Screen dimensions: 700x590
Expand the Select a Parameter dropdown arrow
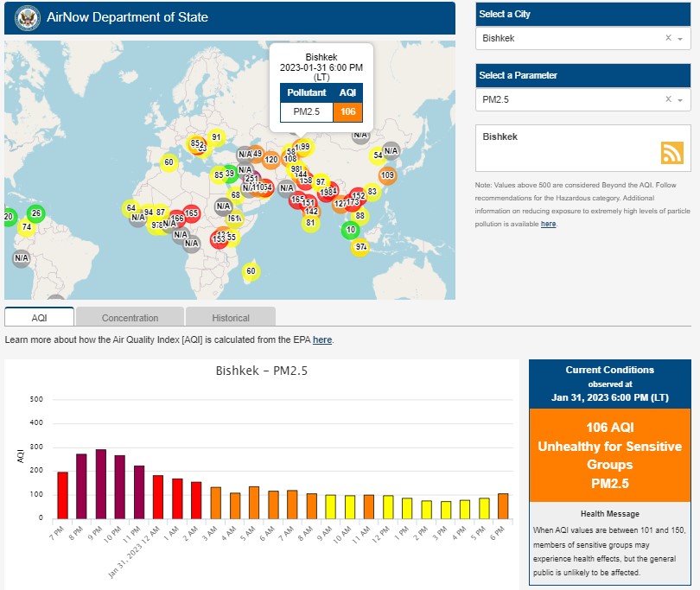[680, 100]
